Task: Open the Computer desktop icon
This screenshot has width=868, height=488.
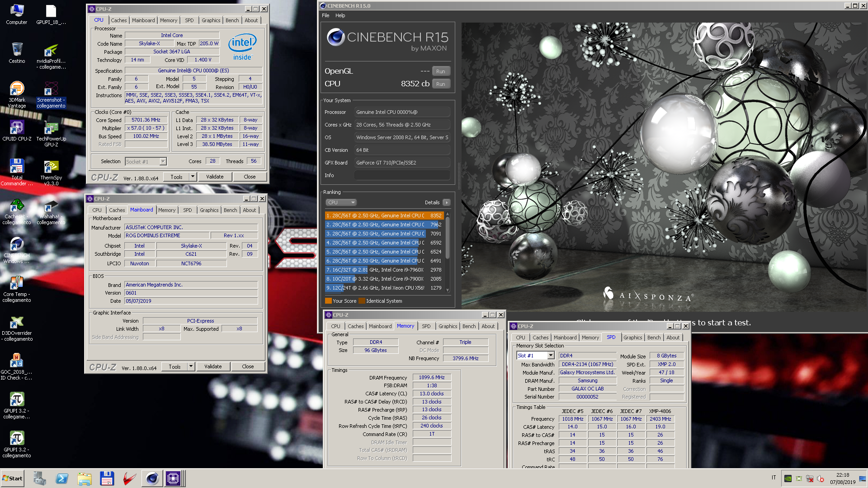Action: 17,14
